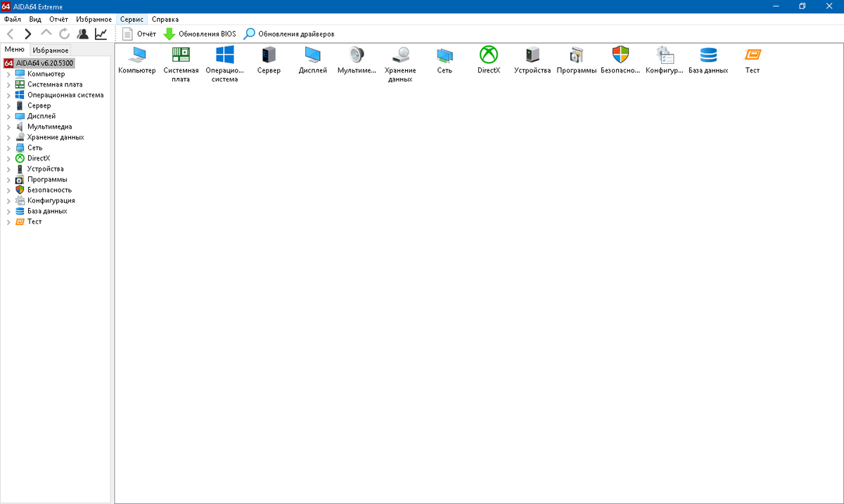
Task: Open the Избранное menu in menu bar
Action: (x=94, y=19)
